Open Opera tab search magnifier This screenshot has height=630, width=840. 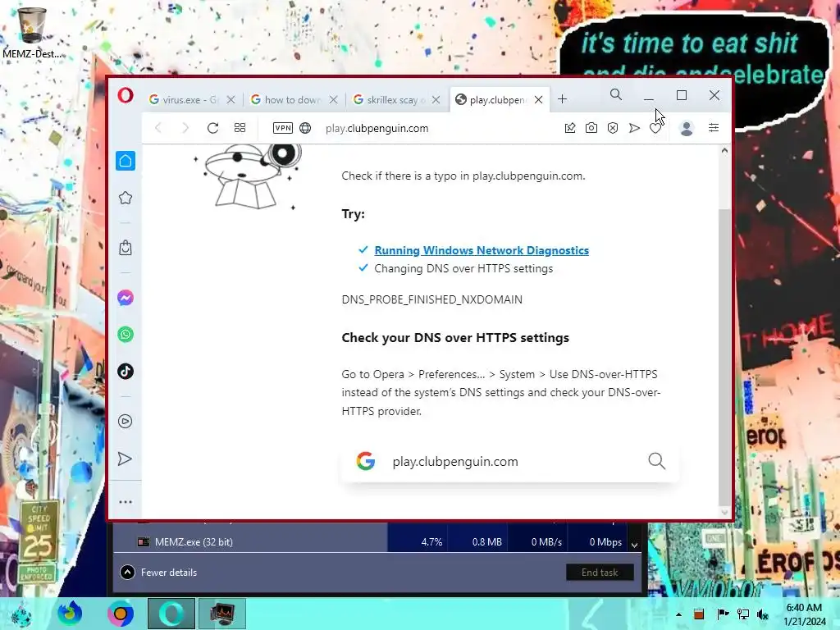pyautogui.click(x=616, y=95)
